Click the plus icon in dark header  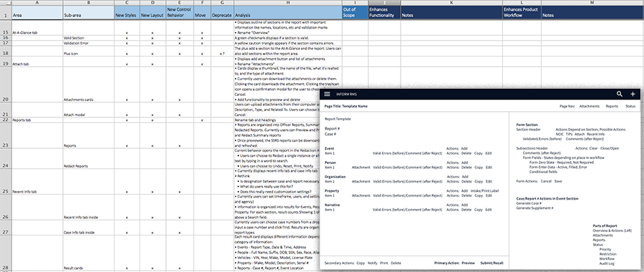click(633, 94)
